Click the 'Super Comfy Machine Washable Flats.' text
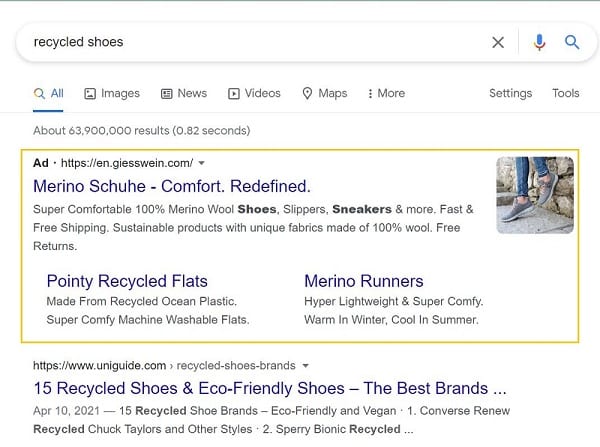 coord(148,320)
